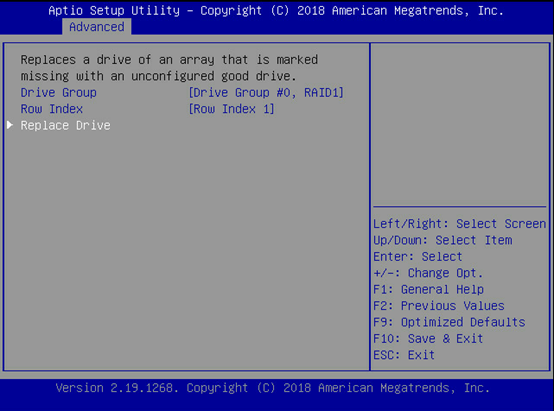Screen dimensions: 554x411
Task: Click the F2: Previous Values line
Action: 439,306
